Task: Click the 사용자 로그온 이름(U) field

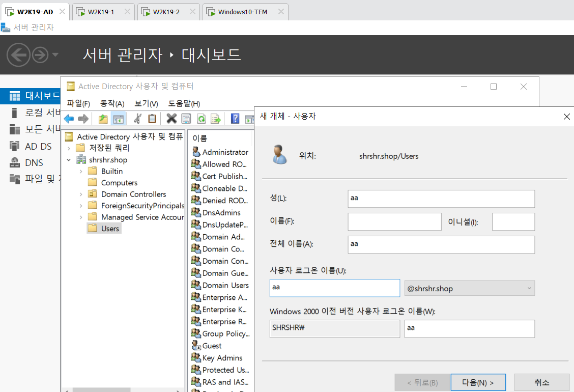Action: click(x=335, y=288)
